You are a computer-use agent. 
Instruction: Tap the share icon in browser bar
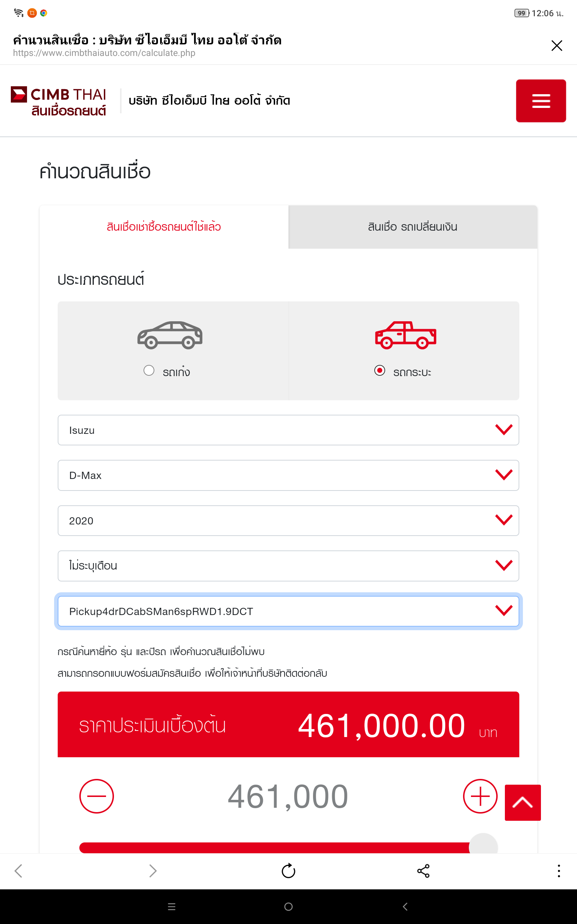(423, 871)
